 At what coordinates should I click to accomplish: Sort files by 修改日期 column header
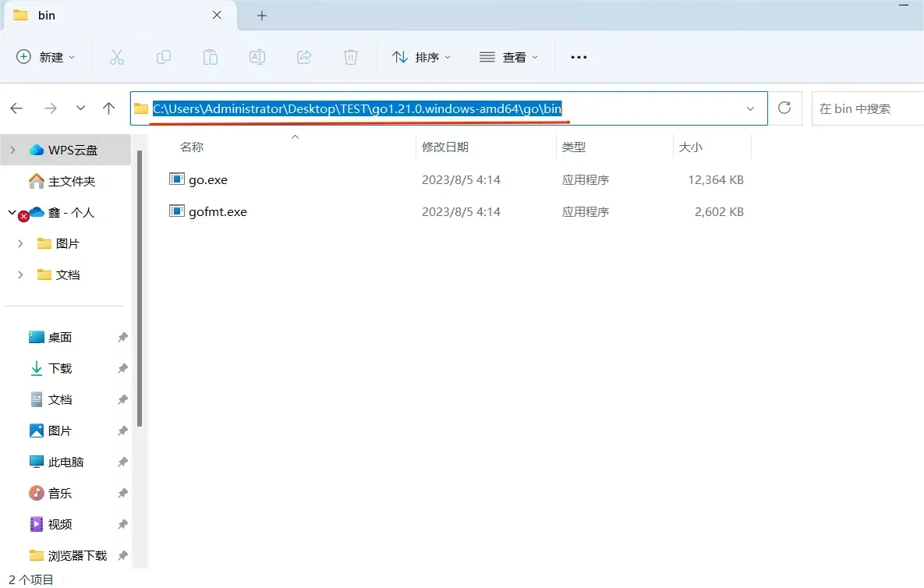click(445, 147)
